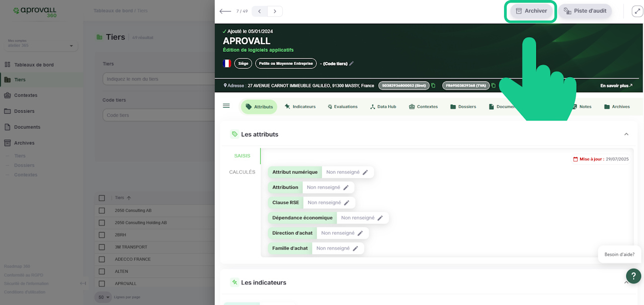
Task: Check the 3M TRANSPORT row checkbox
Action: (x=102, y=247)
